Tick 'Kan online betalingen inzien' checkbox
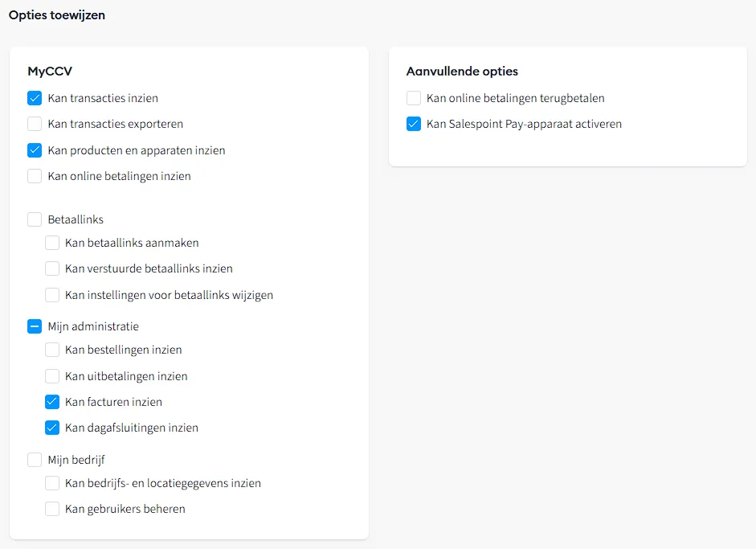The image size is (756, 549). click(x=35, y=176)
